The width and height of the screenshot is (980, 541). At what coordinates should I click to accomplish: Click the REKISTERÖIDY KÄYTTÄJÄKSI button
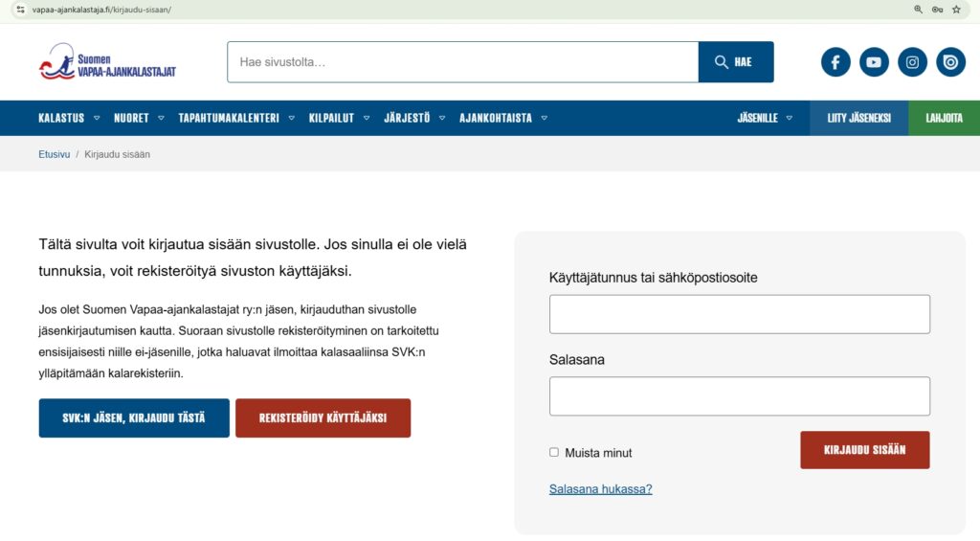click(323, 417)
